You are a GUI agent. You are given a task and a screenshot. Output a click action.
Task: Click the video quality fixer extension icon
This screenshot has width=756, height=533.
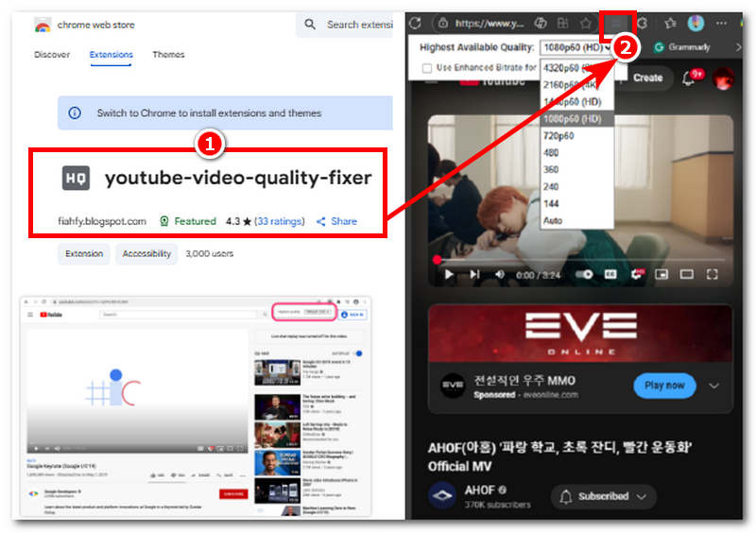(x=616, y=23)
